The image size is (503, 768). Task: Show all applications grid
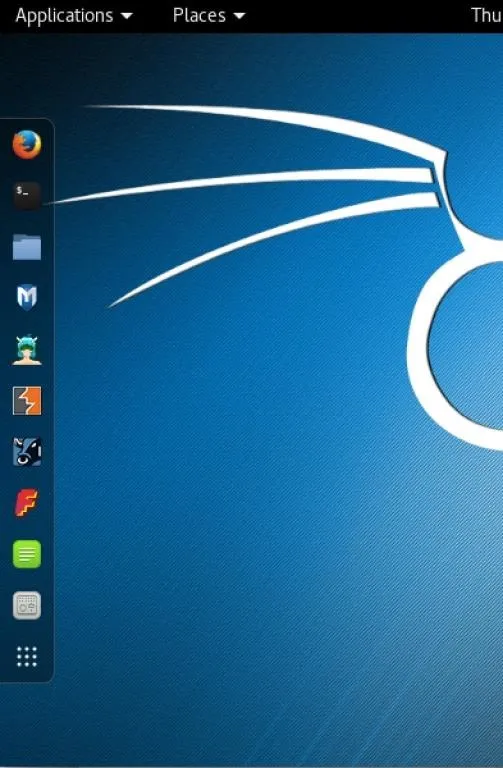pos(27,657)
